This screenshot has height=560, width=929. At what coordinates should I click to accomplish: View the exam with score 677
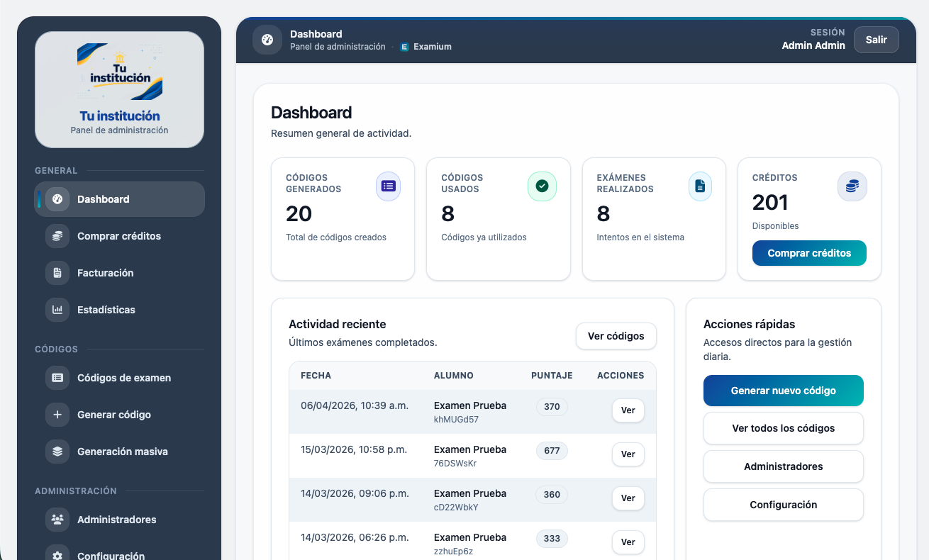tap(628, 454)
